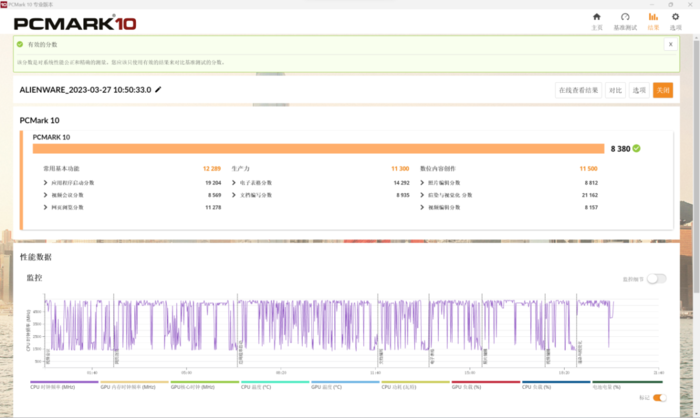
Task: Click the overall 8 380 score value
Action: [x=621, y=149]
